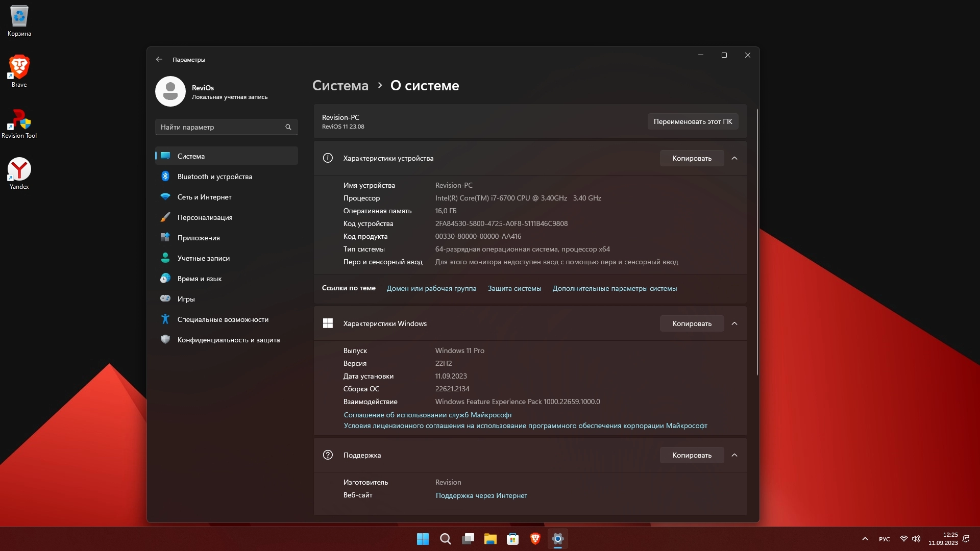This screenshot has width=980, height=551.
Task: Click the search magnifier in Найти параметр
Action: [x=288, y=127]
